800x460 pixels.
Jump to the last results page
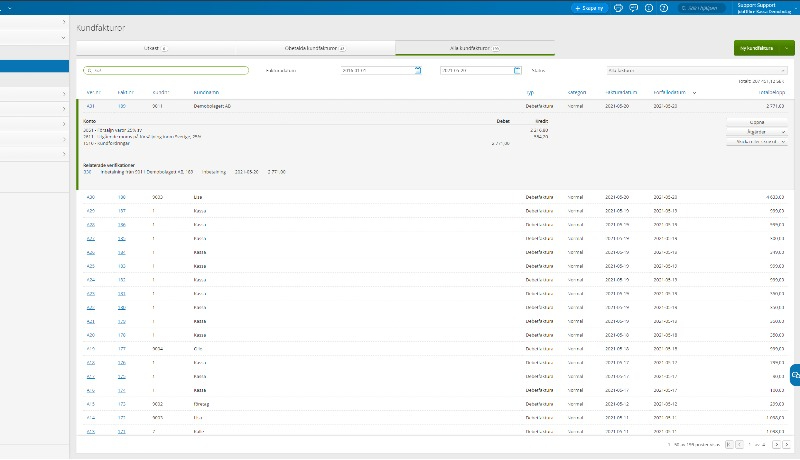coord(786,445)
